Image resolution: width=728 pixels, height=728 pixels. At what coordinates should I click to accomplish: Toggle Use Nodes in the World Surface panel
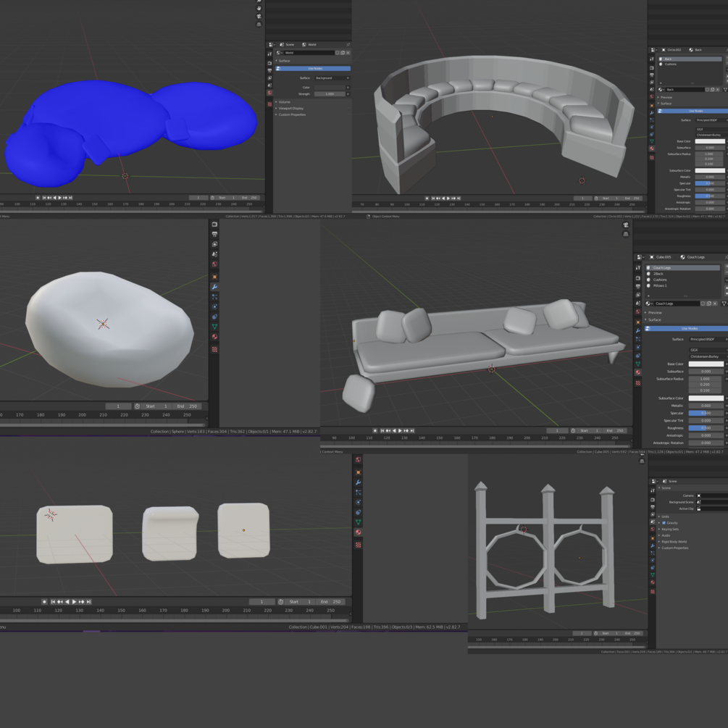[313, 69]
